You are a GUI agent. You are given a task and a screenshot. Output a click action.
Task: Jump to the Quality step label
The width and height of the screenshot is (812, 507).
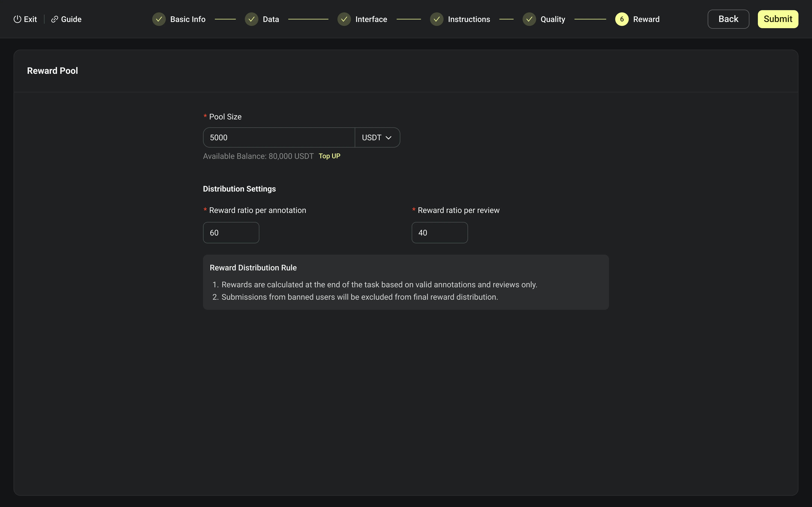553,19
